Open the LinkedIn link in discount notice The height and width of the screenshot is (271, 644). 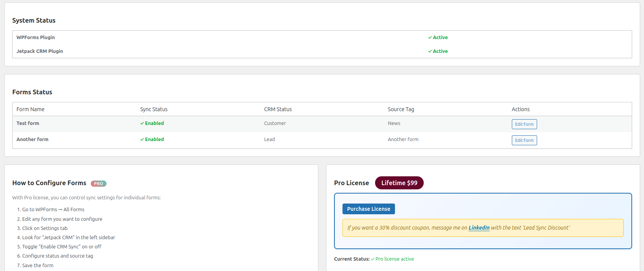pyautogui.click(x=479, y=228)
